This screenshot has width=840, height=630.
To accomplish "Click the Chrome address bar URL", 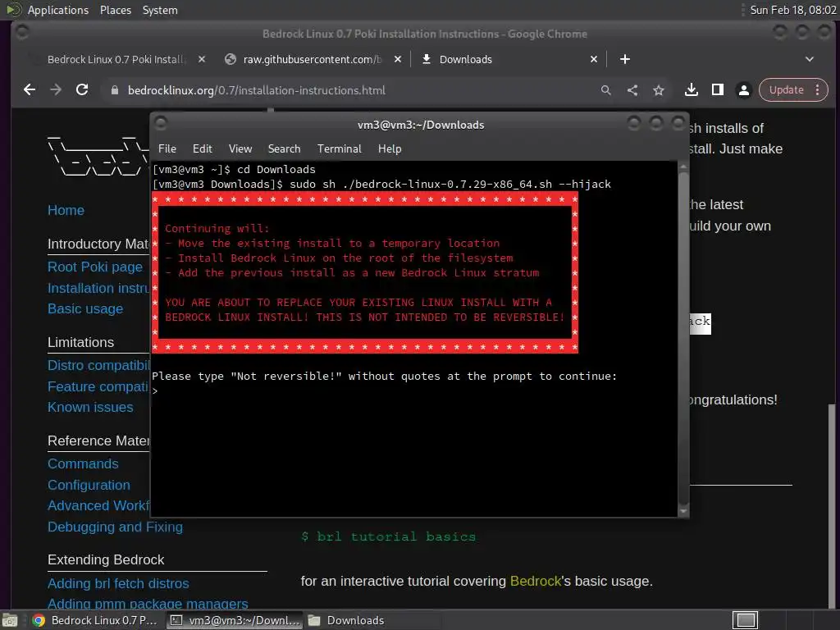I will click(256, 90).
